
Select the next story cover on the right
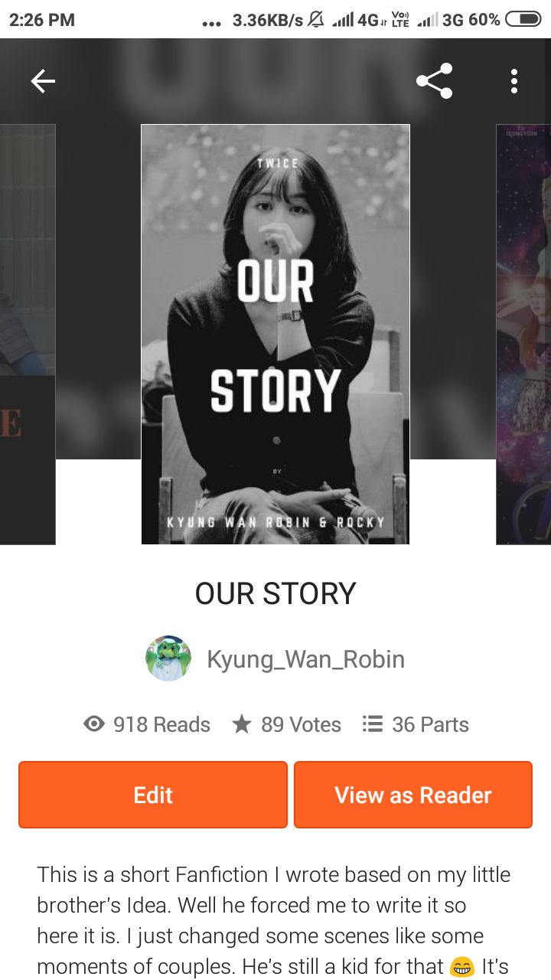tap(523, 335)
